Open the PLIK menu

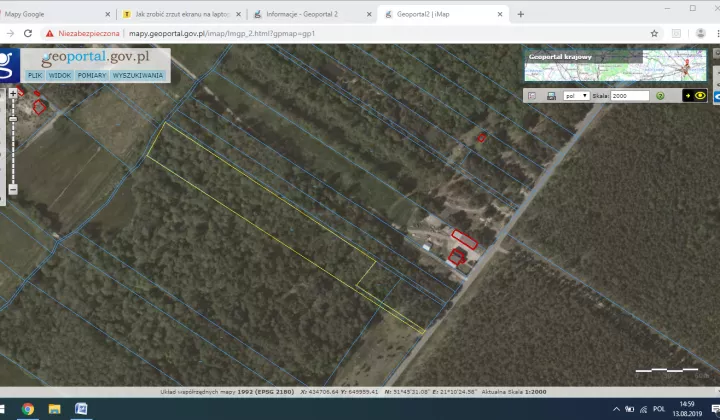click(35, 76)
